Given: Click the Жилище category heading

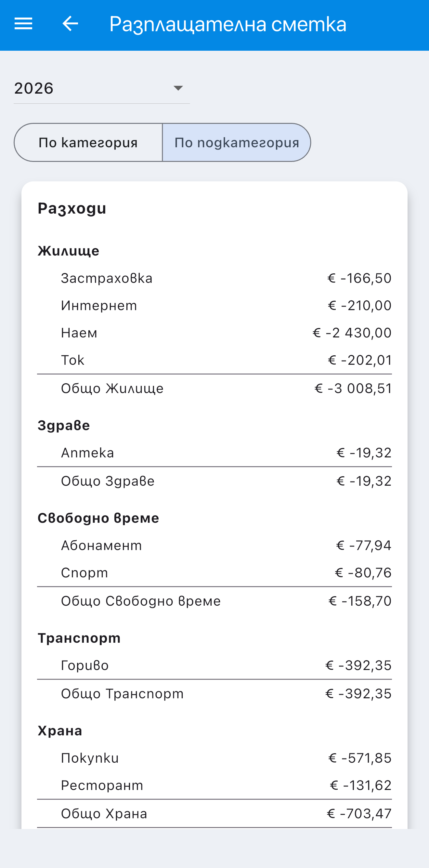Looking at the screenshot, I should (69, 251).
